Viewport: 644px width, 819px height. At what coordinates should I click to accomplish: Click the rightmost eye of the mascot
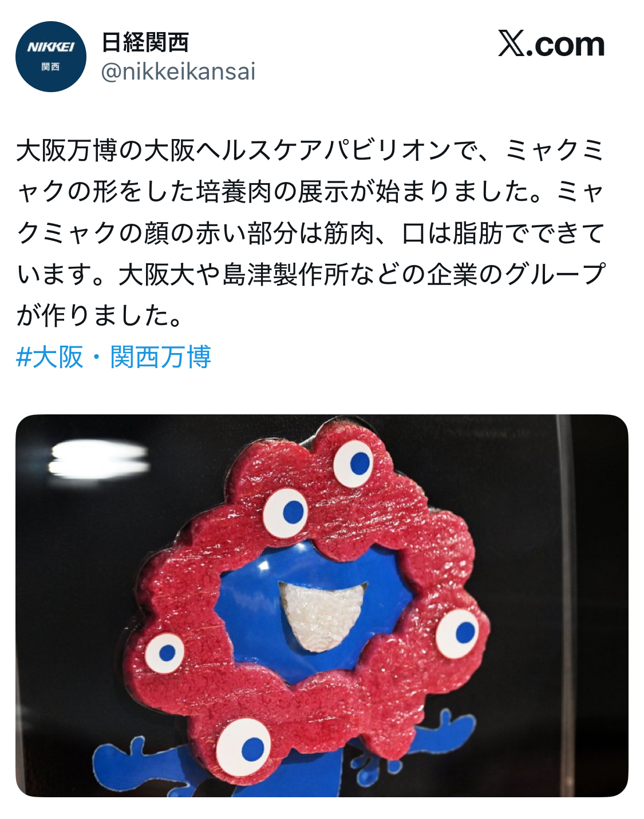tap(456, 634)
